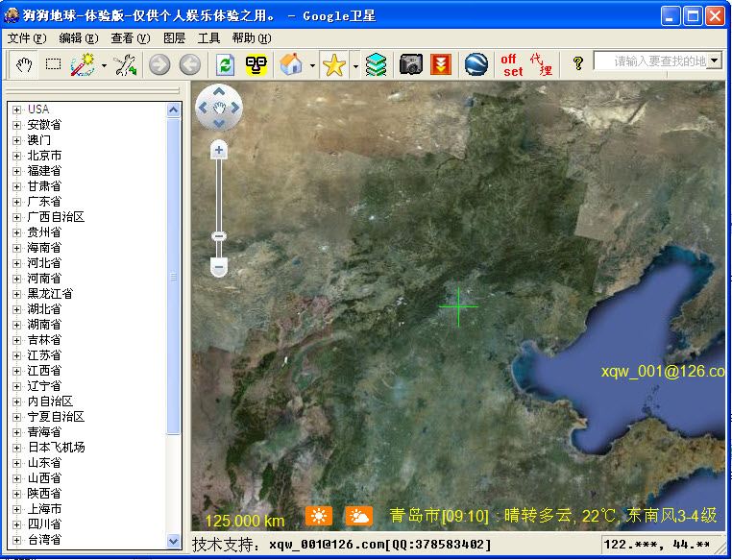
Task: Expand the 北京市 tree node
Action: click(x=16, y=156)
